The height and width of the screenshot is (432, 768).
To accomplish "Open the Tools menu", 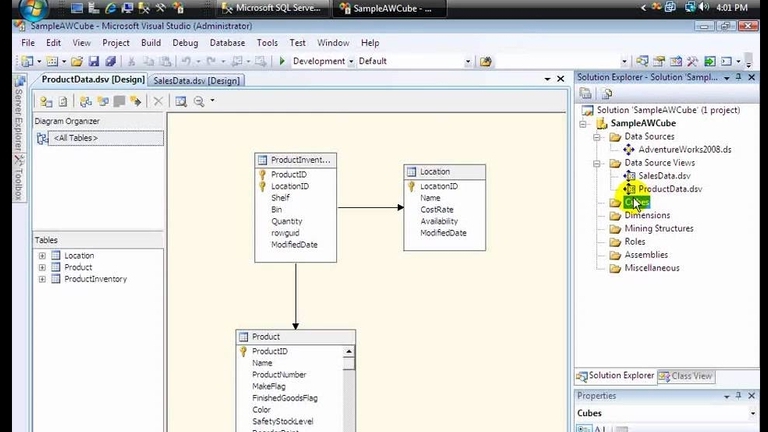I will [267, 43].
